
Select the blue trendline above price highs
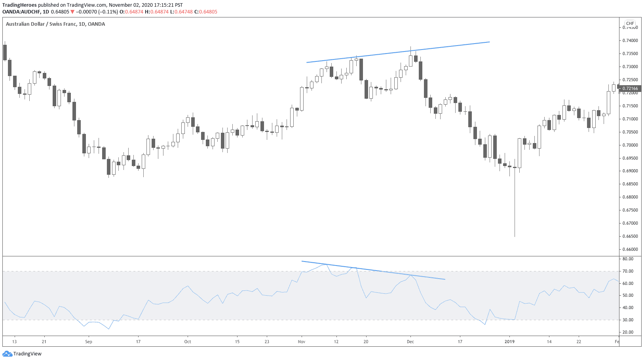[x=398, y=52]
